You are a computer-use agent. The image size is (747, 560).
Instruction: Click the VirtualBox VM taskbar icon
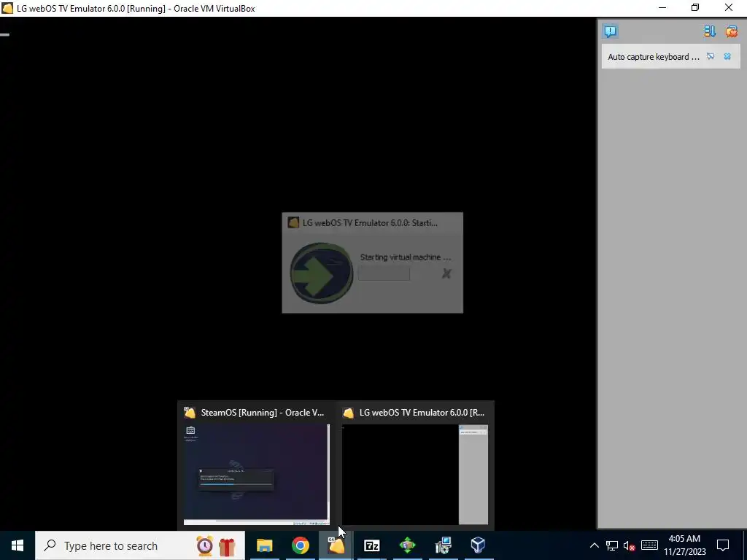[x=336, y=545]
